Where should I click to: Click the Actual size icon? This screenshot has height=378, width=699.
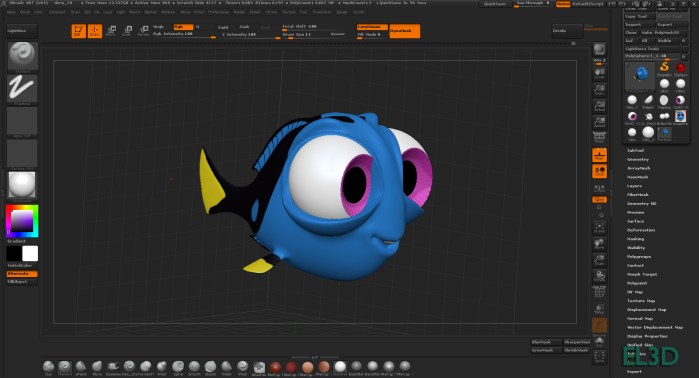tap(600, 106)
